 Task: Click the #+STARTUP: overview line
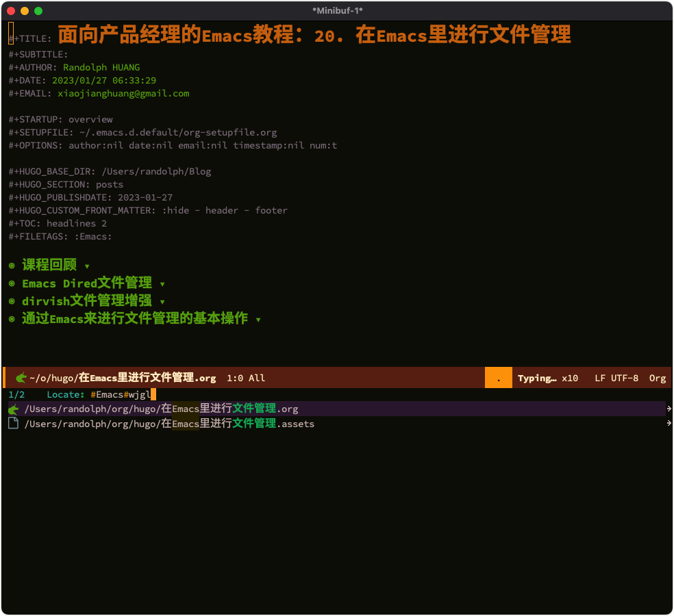(x=60, y=119)
